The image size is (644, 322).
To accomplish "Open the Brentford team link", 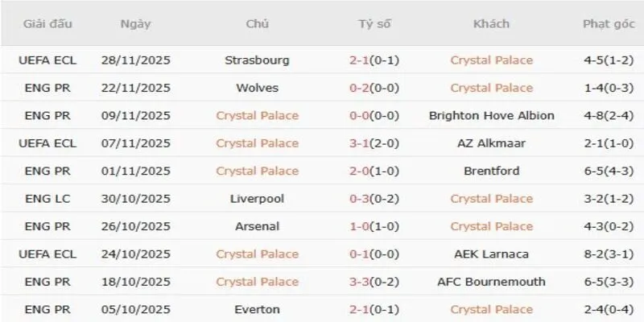I will pyautogui.click(x=491, y=171).
